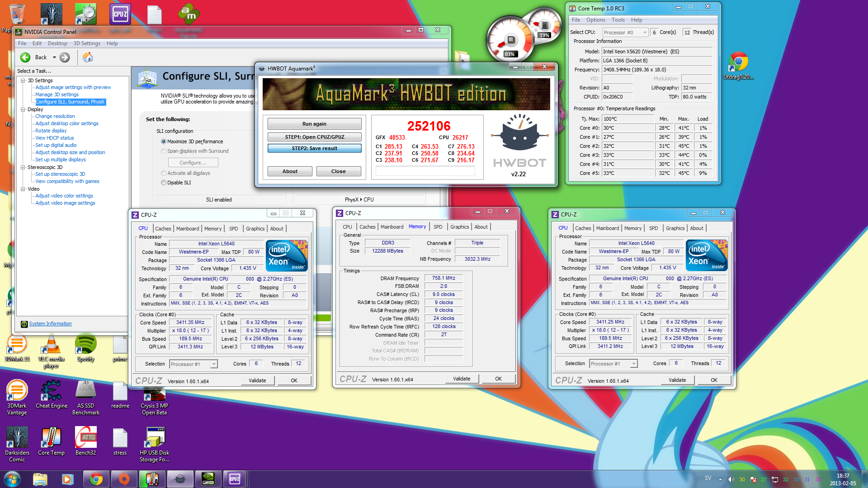The height and width of the screenshot is (488, 868).
Task: Open the CPUZ desktop shortcut icon
Action: click(x=120, y=14)
